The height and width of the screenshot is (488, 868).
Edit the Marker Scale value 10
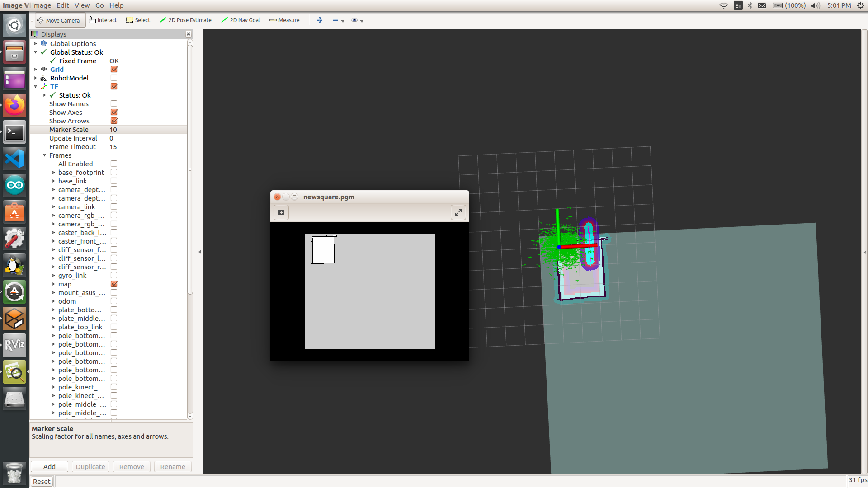[x=147, y=130]
